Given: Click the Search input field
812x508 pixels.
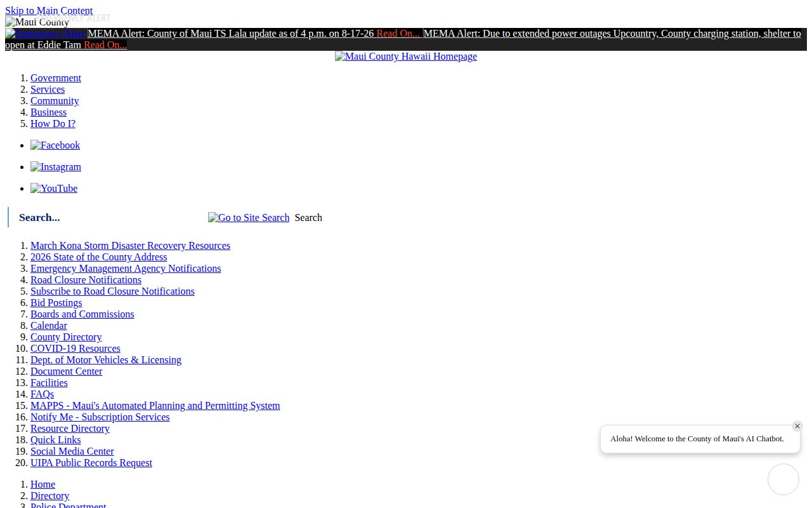Looking at the screenshot, I should 108,217.
